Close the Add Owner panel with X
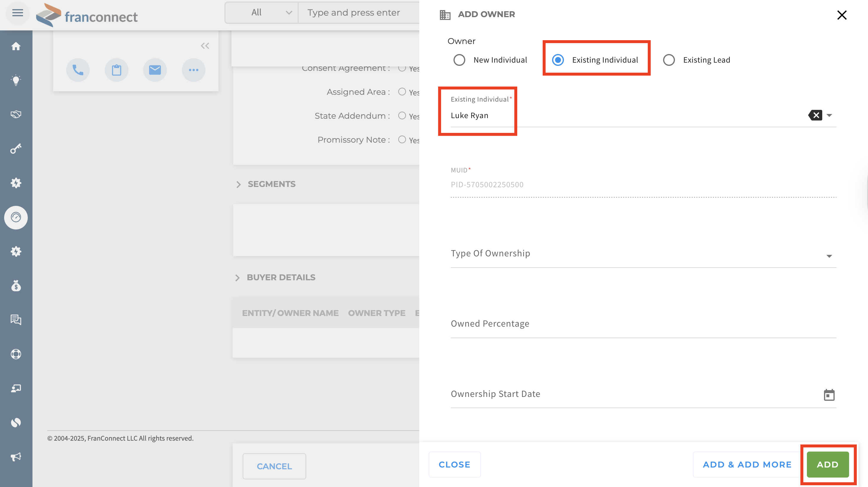Screen dimensions: 868x487 click(842, 15)
